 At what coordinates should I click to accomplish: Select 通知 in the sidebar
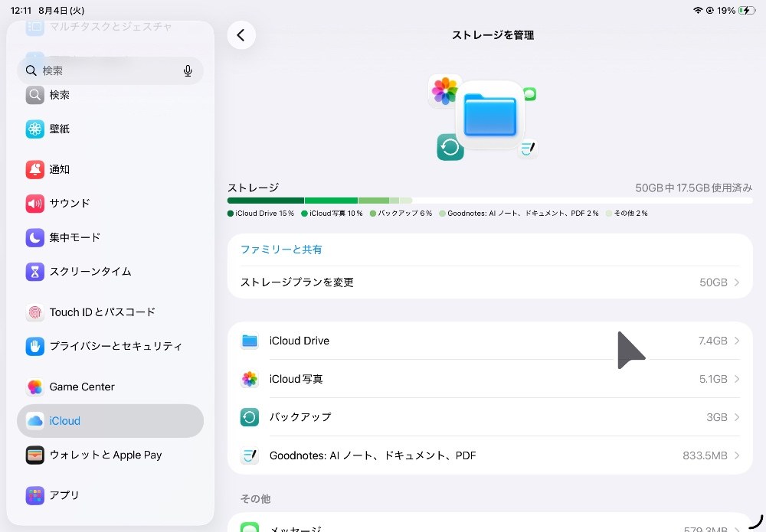tap(110, 169)
